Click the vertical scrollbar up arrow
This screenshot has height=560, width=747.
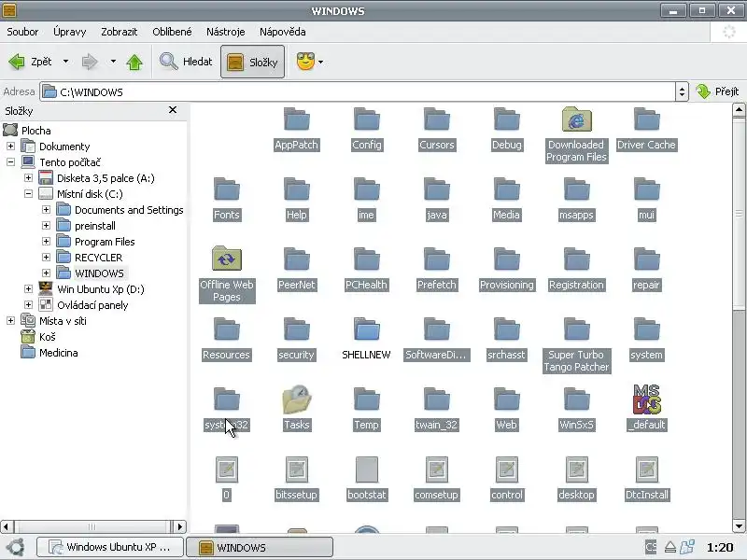coord(739,110)
